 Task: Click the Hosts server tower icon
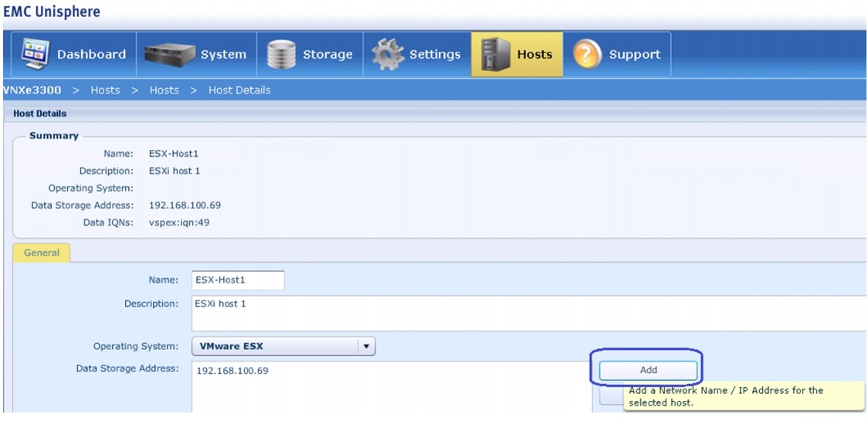click(495, 54)
